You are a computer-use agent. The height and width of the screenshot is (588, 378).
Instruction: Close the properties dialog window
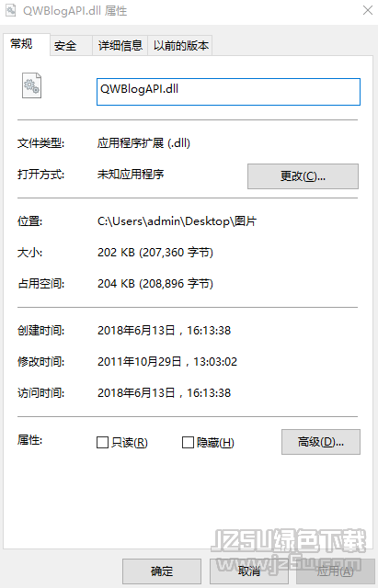pyautogui.click(x=368, y=10)
